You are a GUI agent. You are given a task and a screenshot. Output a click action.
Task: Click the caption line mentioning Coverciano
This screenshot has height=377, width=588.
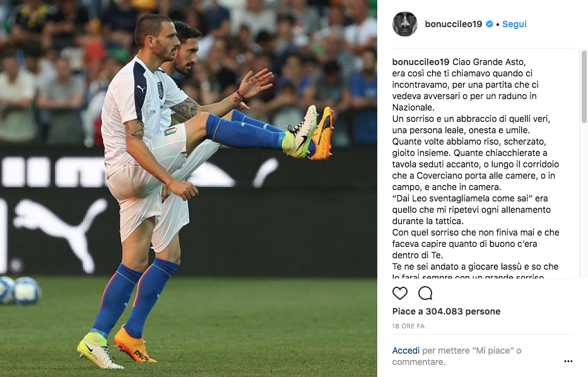474,176
